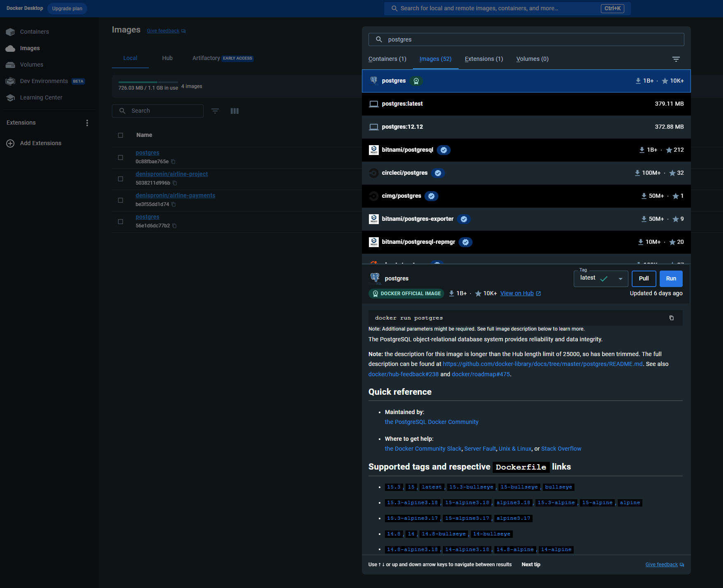The image size is (723, 588).
Task: Switch to the Hub tab
Action: click(167, 58)
